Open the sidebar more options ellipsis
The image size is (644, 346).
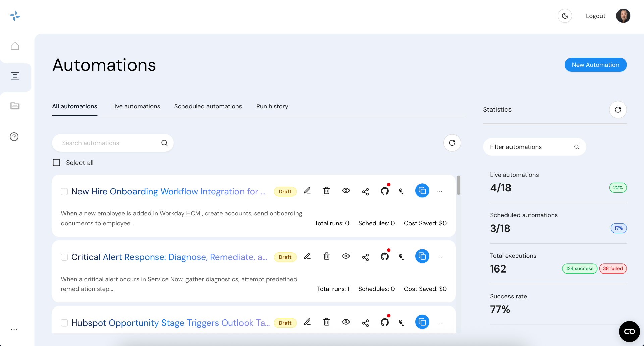[14, 330]
